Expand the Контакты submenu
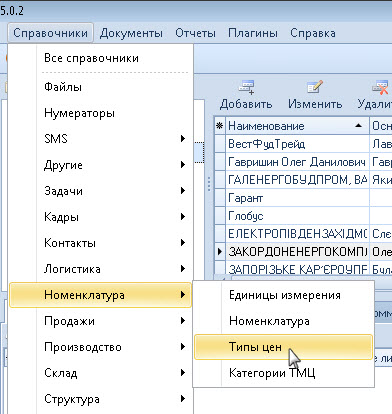Image resolution: width=392 pixels, height=414 pixels. point(100,243)
